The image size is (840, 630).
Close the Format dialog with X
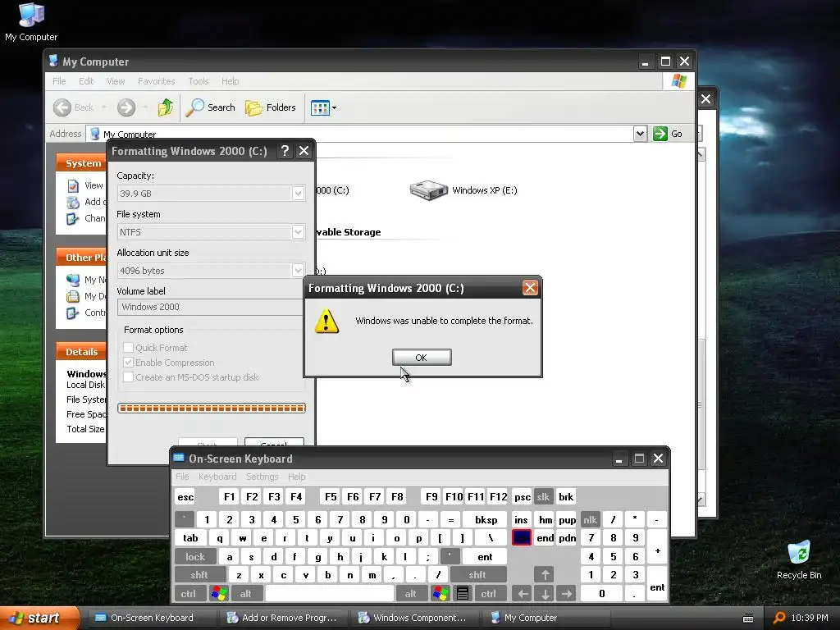click(304, 151)
